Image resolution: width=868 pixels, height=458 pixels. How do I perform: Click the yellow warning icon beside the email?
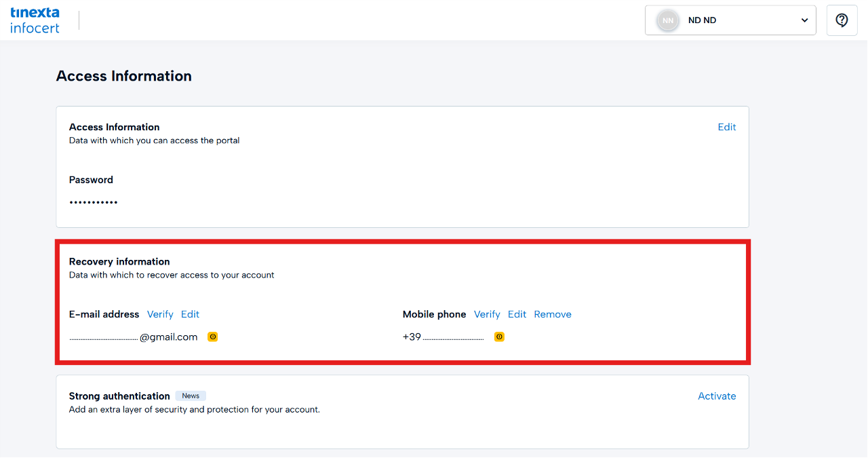213,337
